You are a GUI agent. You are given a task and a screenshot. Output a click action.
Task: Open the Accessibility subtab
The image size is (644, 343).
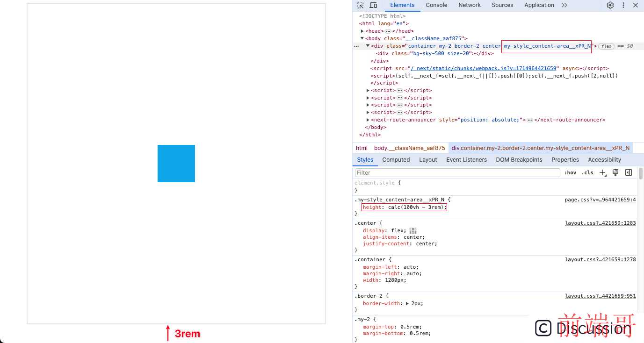tap(605, 160)
